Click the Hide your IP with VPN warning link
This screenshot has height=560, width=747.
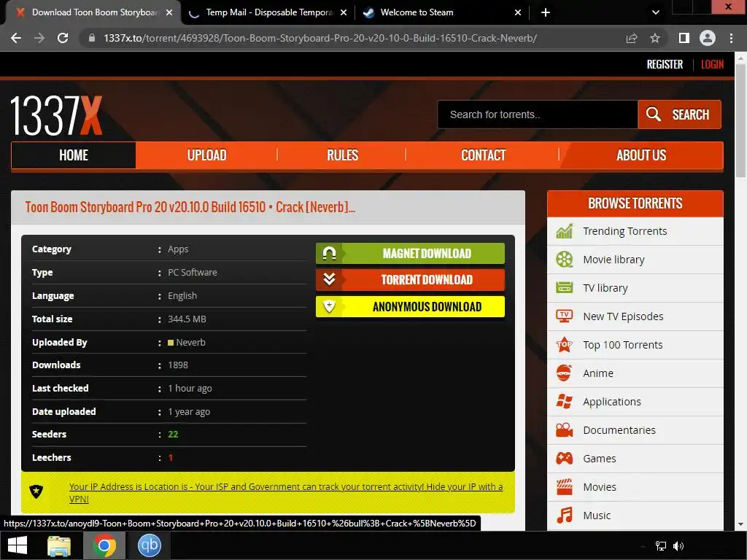coord(286,493)
